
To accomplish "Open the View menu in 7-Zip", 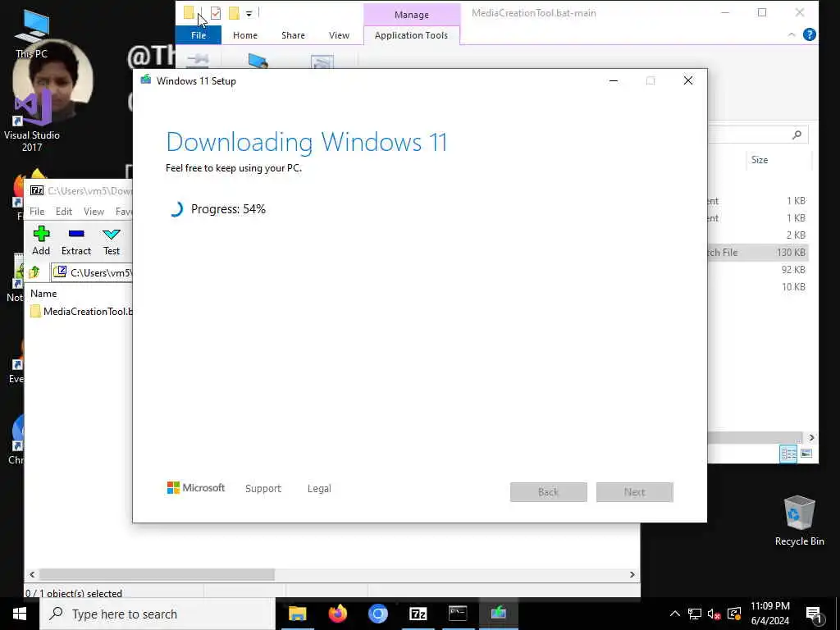I will (x=94, y=212).
